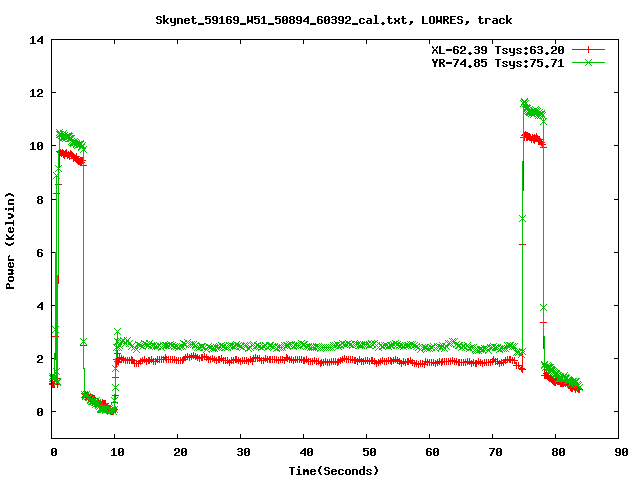Click the x-axis tick label 70

coord(495,452)
